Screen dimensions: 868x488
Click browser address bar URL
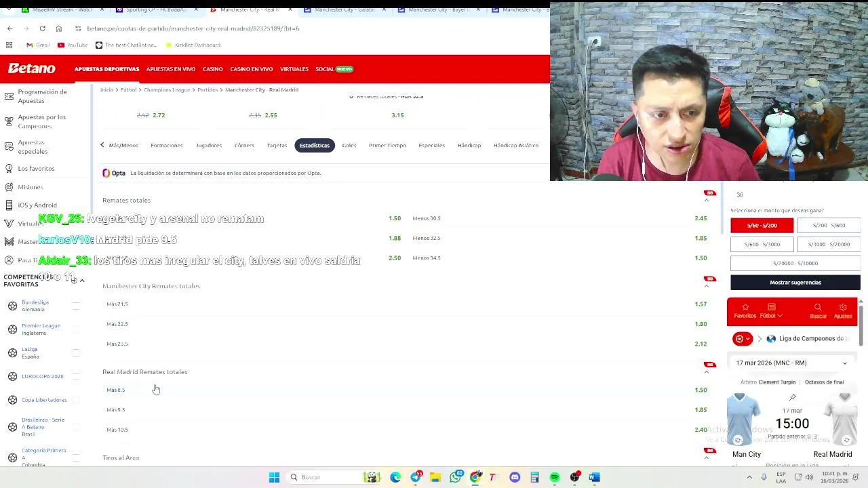193,28
